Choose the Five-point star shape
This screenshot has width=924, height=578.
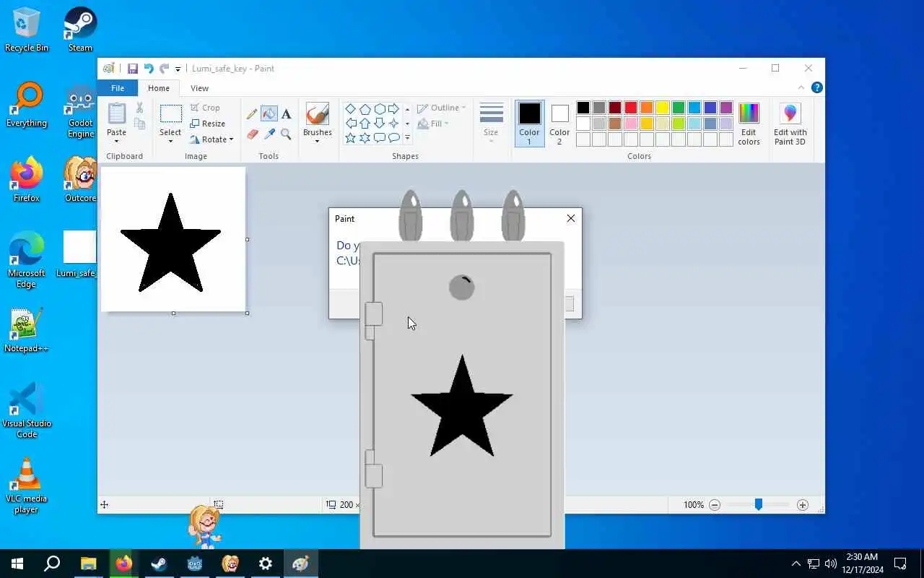(x=350, y=138)
